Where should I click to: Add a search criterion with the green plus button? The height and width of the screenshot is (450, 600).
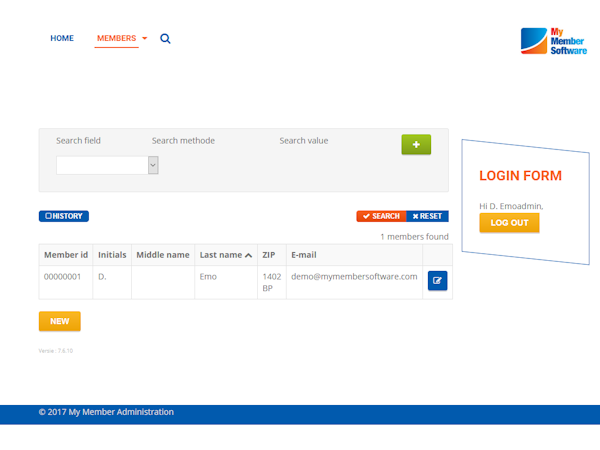pos(416,144)
